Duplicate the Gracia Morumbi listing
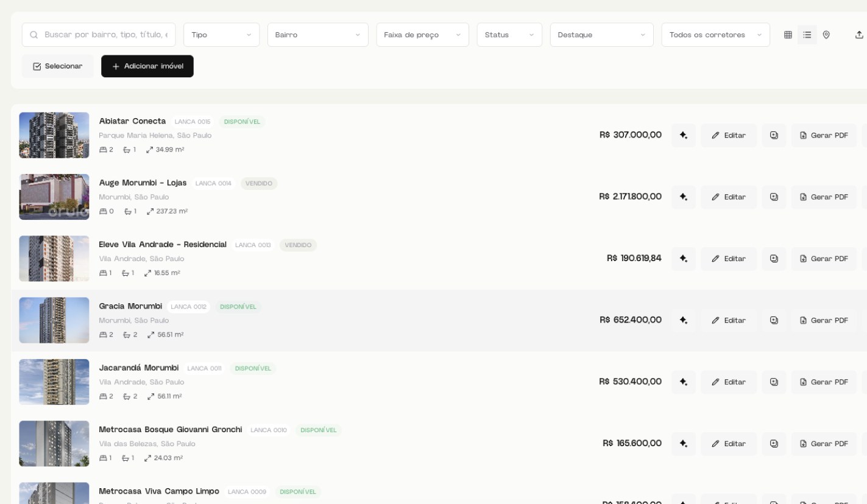Screen dimensions: 867x504 774,320
